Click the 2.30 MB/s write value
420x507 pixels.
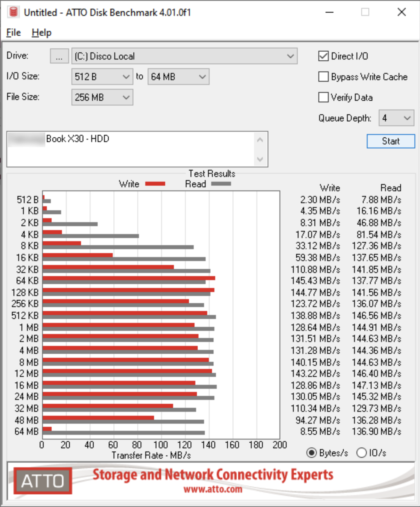(x=320, y=200)
